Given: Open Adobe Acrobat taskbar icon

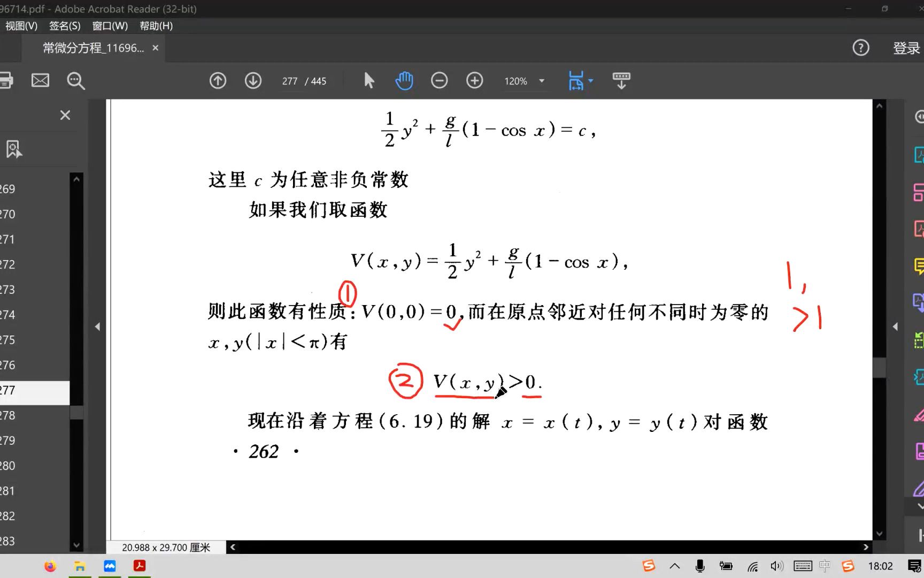Looking at the screenshot, I should coord(140,566).
